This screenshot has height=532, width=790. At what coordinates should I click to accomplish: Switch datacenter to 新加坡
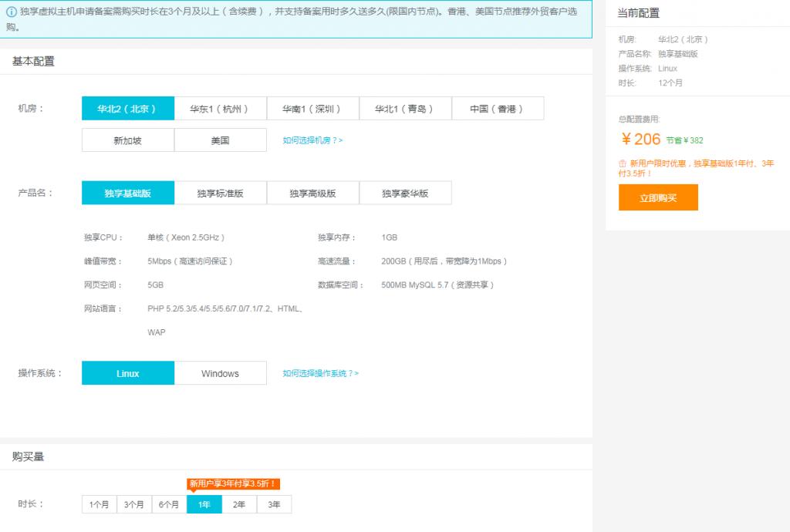pos(127,140)
